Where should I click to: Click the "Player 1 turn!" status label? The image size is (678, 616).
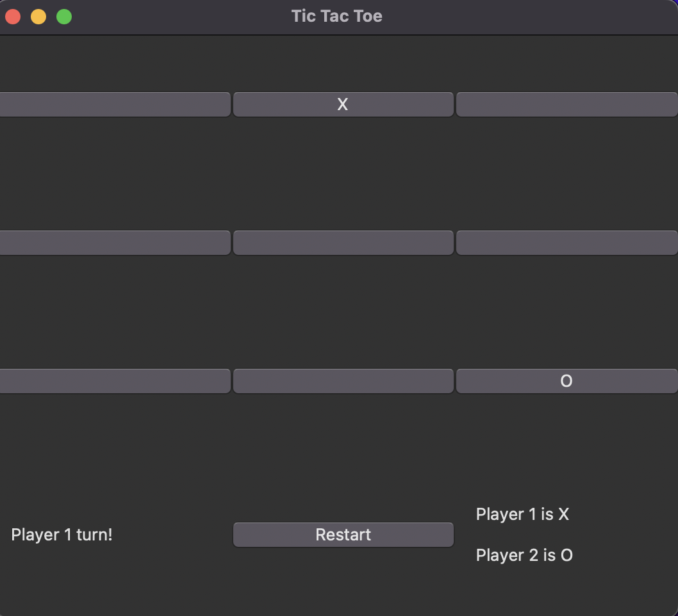(x=62, y=535)
